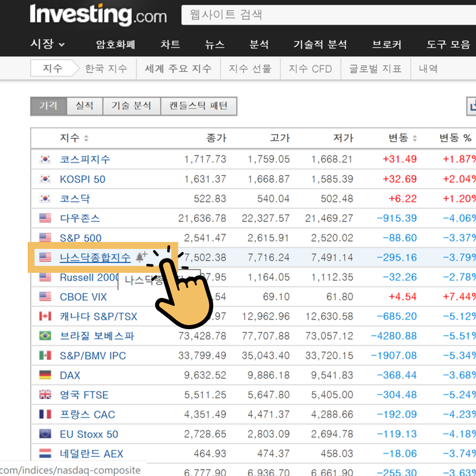Select the 지수 breadcrumb
Screen dimensions: 476x476
click(x=53, y=68)
